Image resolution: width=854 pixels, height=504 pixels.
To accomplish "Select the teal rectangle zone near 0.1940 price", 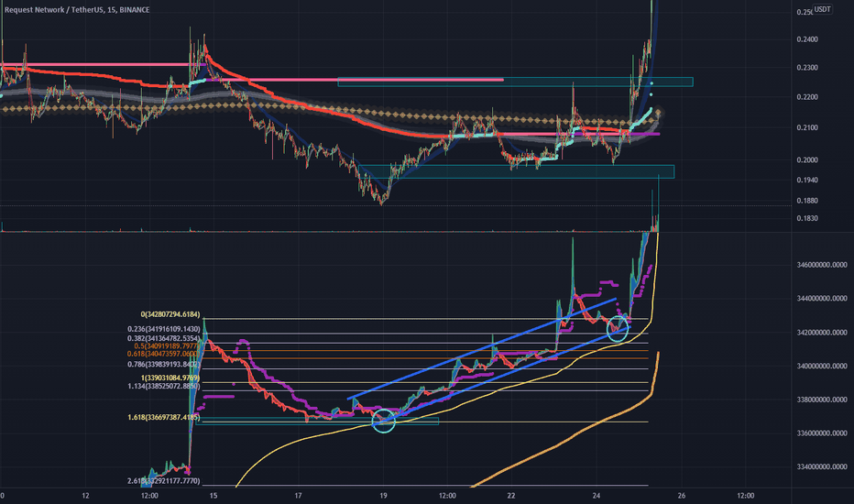I will 516,171.
